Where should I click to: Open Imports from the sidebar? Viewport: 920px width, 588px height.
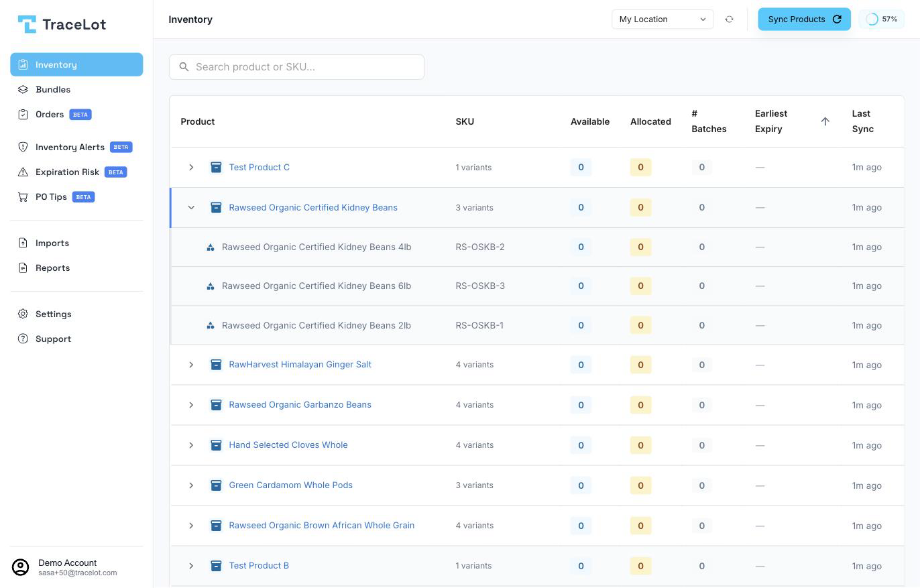click(x=76, y=243)
